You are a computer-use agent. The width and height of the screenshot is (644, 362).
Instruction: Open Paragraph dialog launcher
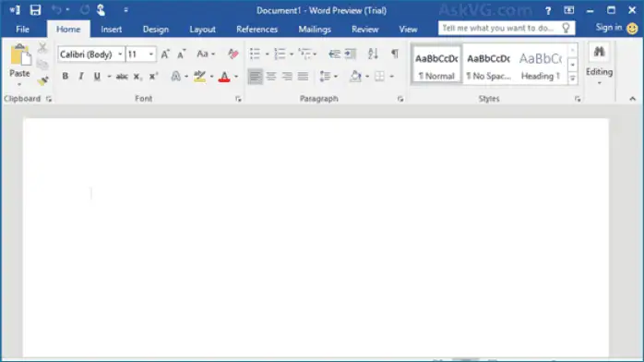click(400, 99)
